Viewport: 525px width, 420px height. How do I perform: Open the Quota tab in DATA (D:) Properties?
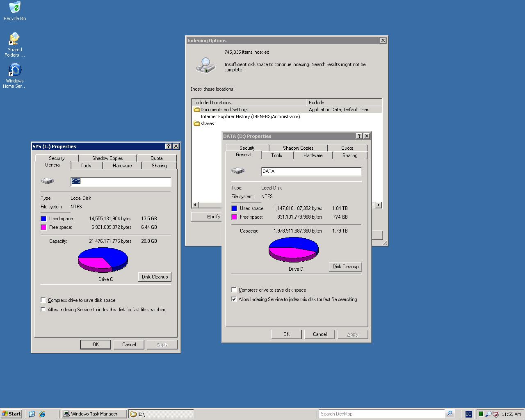click(347, 148)
